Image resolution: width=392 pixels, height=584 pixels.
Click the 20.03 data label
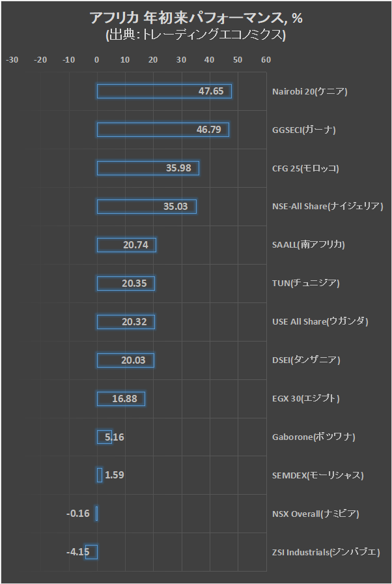click(x=133, y=360)
